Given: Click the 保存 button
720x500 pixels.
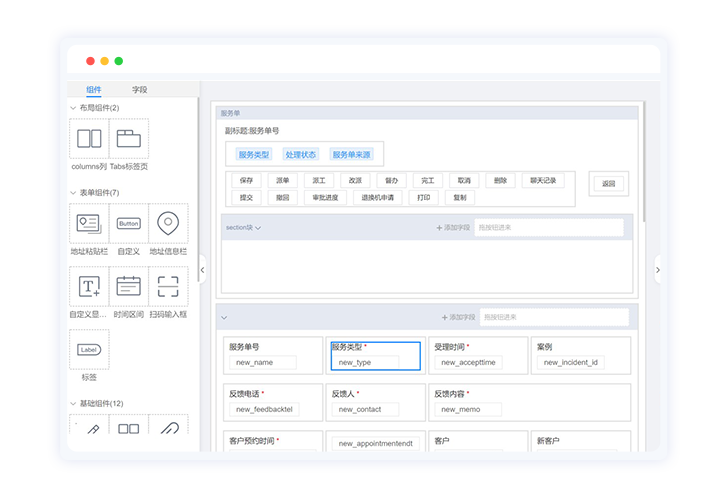Looking at the screenshot, I should point(247,181).
